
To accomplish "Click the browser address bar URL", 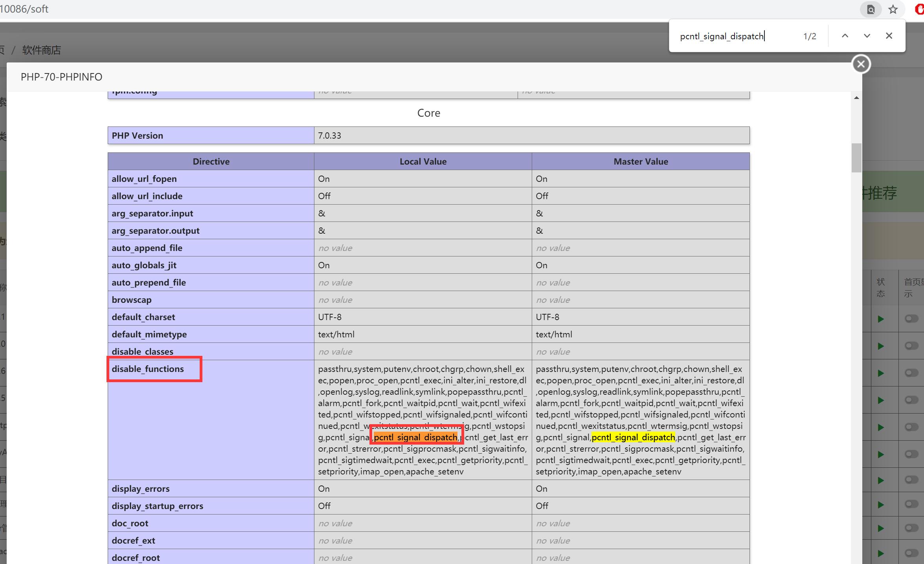I will [24, 9].
